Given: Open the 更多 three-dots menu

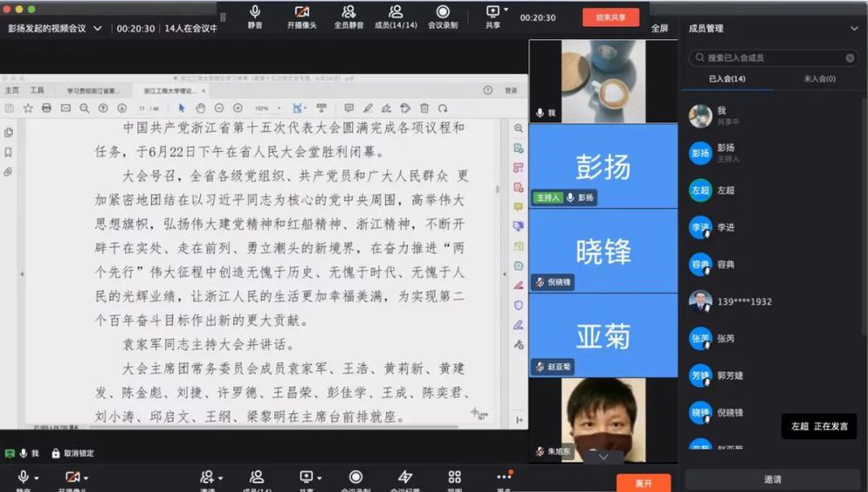Looking at the screenshot, I should [504, 477].
